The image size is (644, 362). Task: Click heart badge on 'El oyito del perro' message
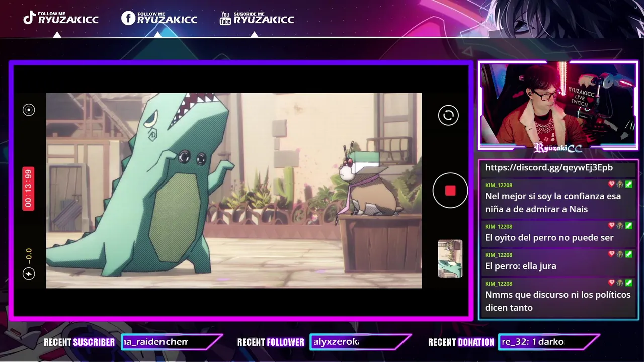click(x=612, y=226)
